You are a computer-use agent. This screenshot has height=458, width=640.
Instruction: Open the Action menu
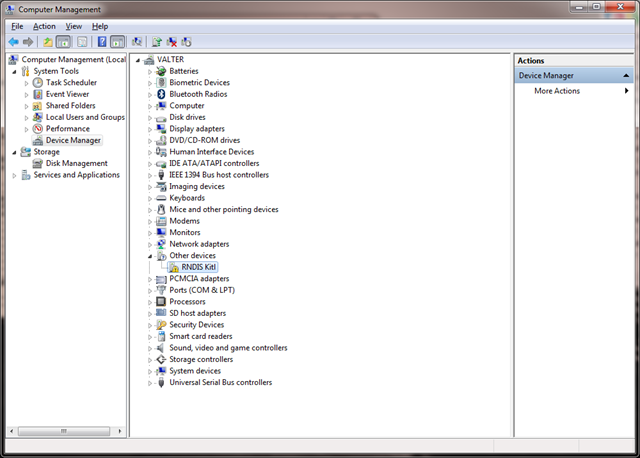coord(44,26)
